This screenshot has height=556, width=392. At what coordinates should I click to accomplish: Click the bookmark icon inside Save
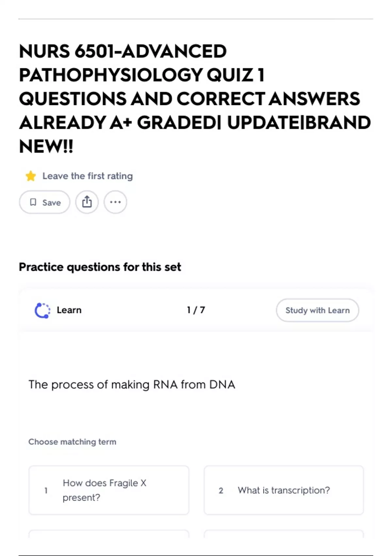pos(33,202)
